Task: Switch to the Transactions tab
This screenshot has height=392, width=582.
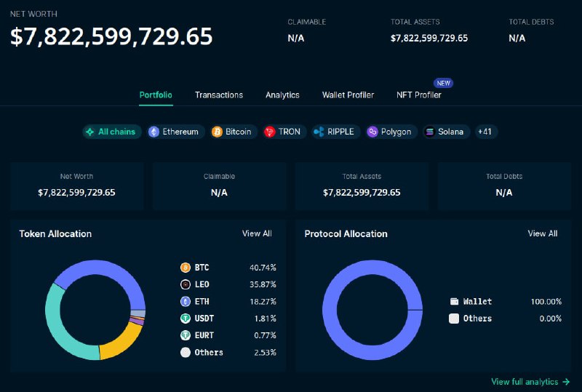Action: tap(219, 95)
